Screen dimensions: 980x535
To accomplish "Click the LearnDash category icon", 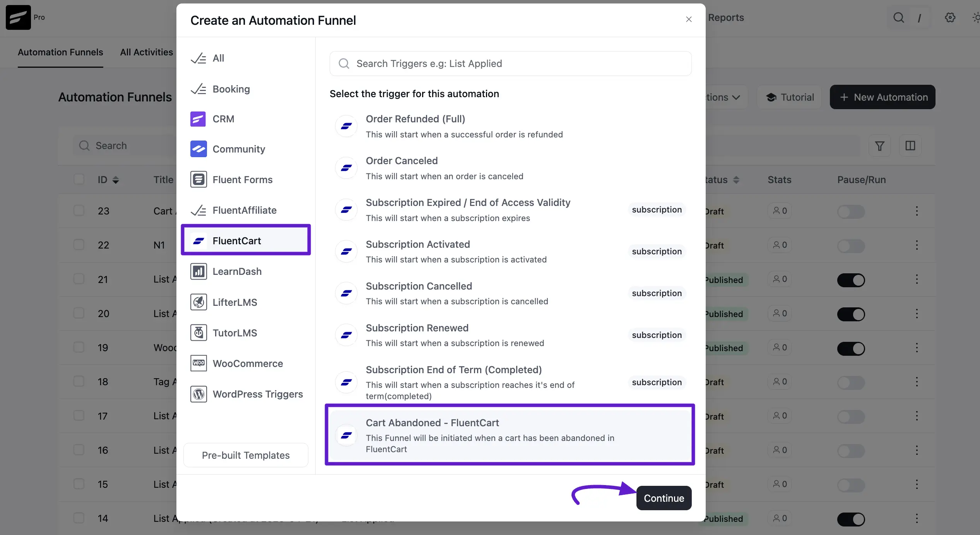I will [x=198, y=271].
